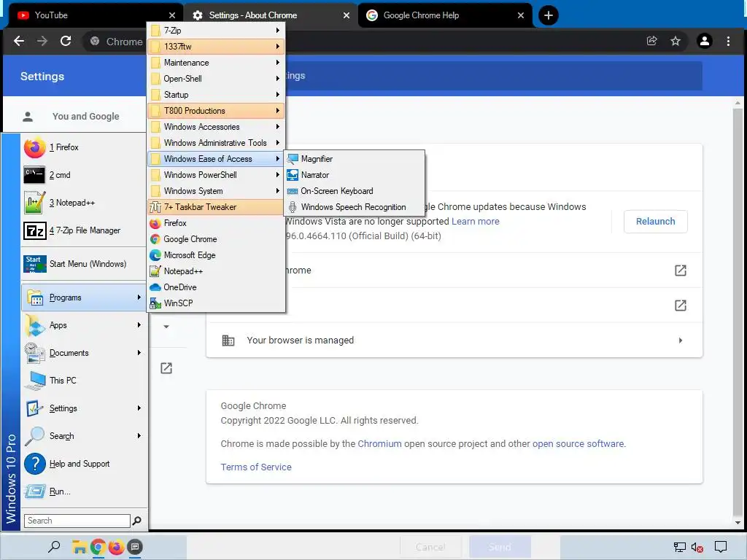Expand the 1337ftw folder
This screenshot has width=747, height=560.
point(216,47)
